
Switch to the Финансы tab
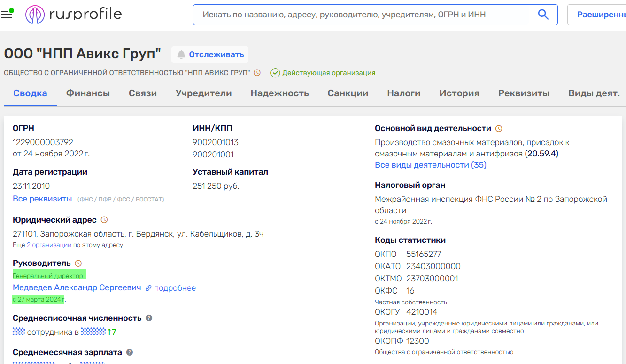88,93
